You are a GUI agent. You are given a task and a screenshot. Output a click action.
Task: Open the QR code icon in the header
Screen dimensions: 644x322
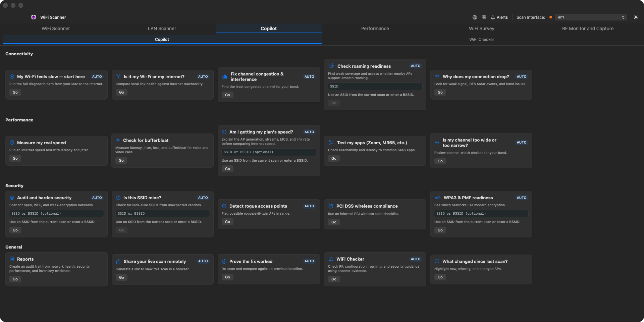tap(484, 17)
